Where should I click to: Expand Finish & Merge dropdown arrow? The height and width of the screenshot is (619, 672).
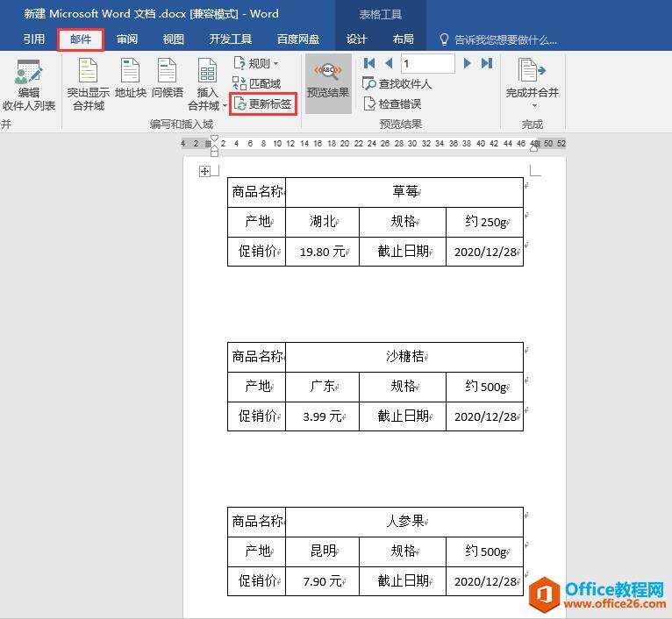coord(534,105)
